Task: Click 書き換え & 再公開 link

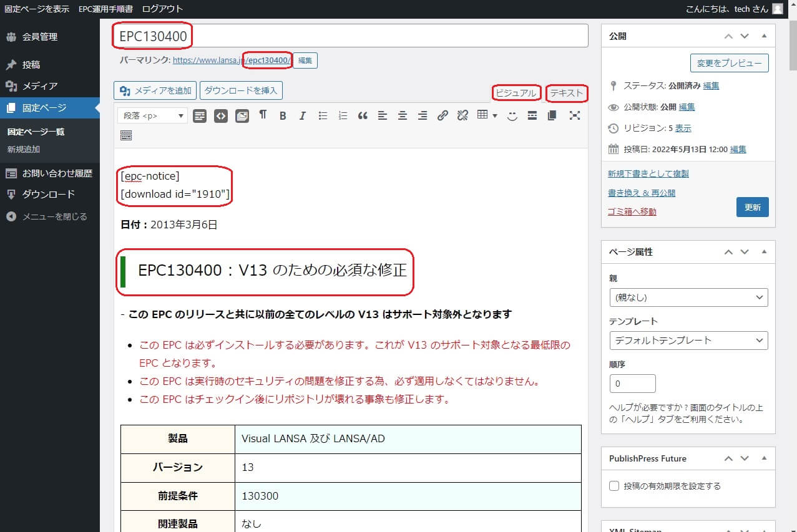Action: (x=642, y=193)
